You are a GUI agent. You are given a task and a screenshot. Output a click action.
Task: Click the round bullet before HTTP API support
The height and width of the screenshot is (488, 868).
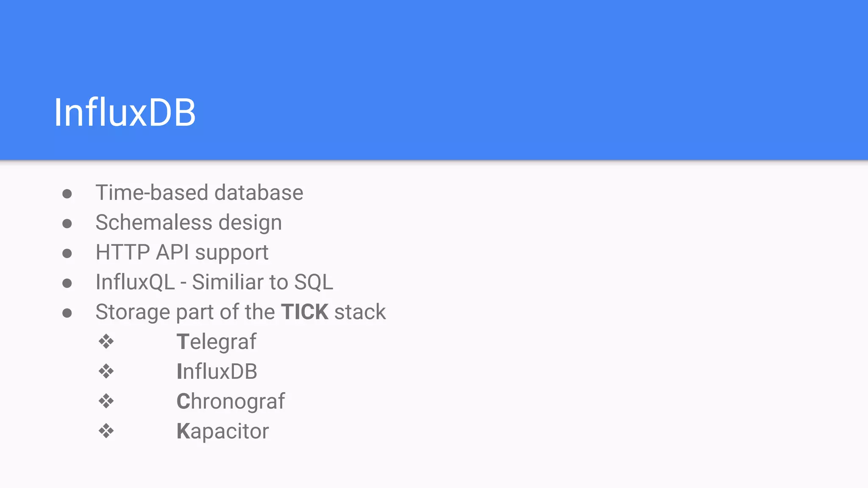point(67,253)
